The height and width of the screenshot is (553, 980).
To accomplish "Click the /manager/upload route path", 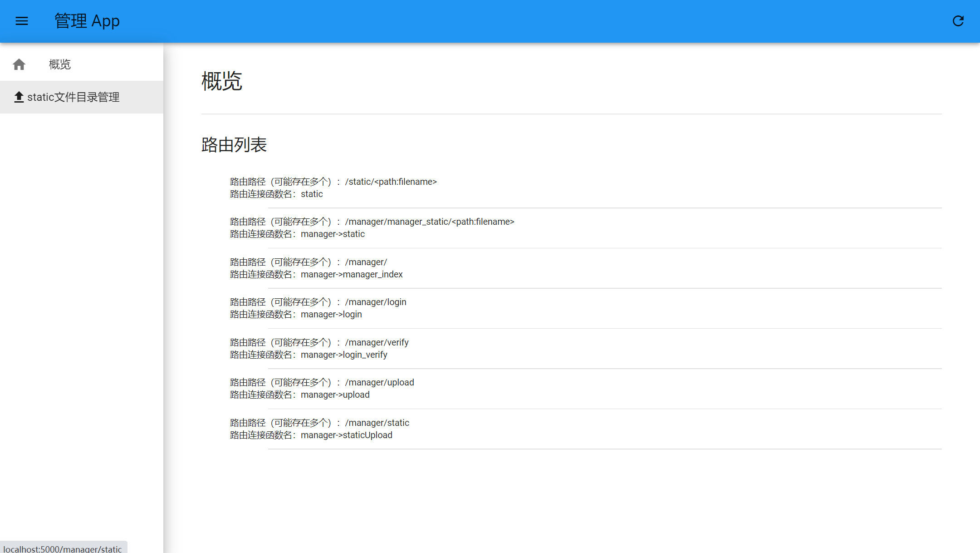I will pos(379,382).
